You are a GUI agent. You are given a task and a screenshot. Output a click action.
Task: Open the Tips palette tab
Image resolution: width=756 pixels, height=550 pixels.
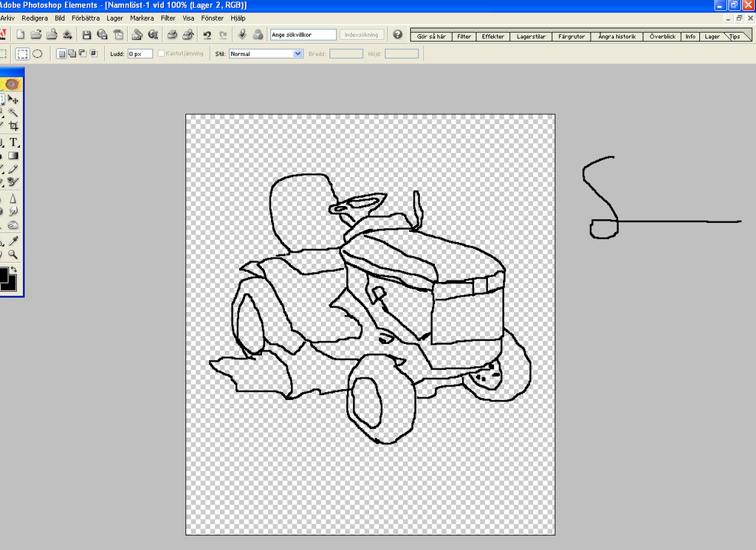click(735, 37)
